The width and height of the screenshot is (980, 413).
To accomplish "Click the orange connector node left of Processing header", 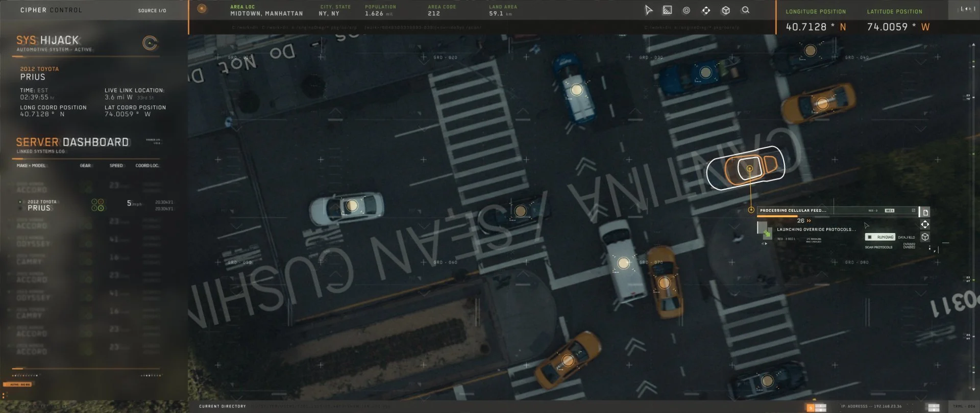I will (x=751, y=210).
